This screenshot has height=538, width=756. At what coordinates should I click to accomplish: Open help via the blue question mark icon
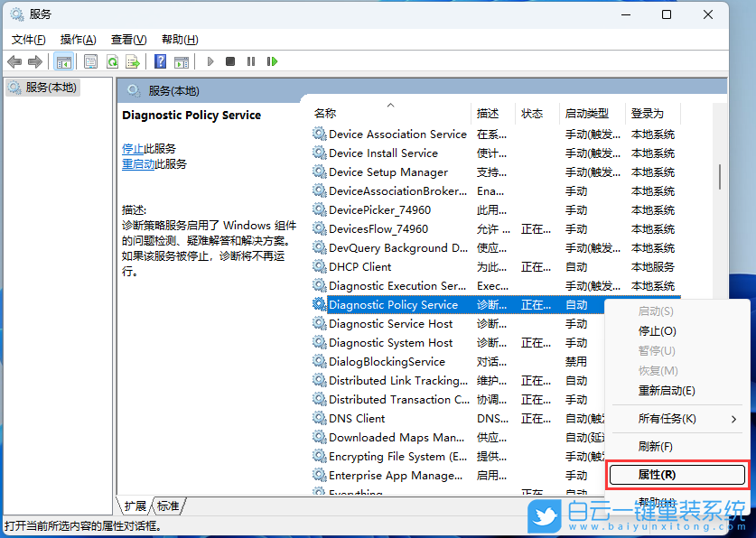coord(159,61)
